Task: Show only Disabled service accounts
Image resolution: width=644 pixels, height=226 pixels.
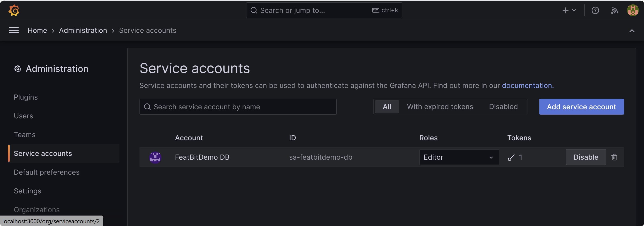Action: tap(503, 107)
